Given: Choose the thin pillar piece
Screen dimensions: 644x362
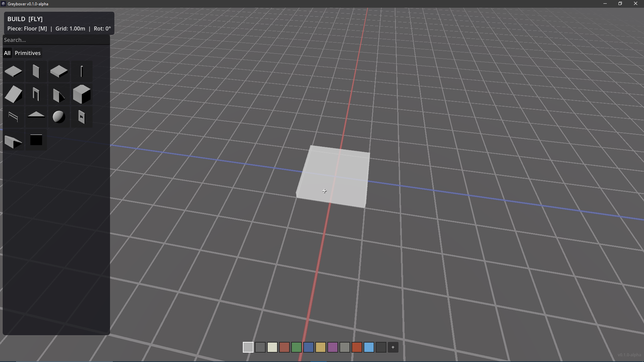Looking at the screenshot, I should [x=82, y=72].
